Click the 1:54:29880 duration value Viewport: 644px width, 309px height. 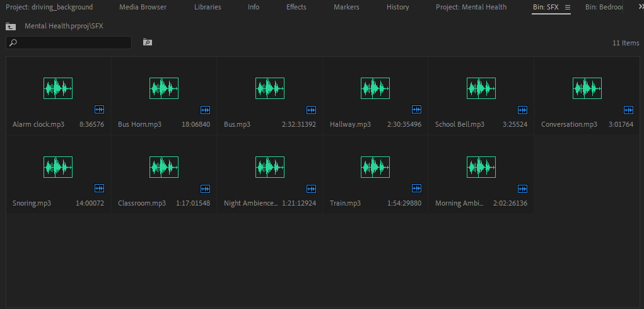(x=404, y=203)
